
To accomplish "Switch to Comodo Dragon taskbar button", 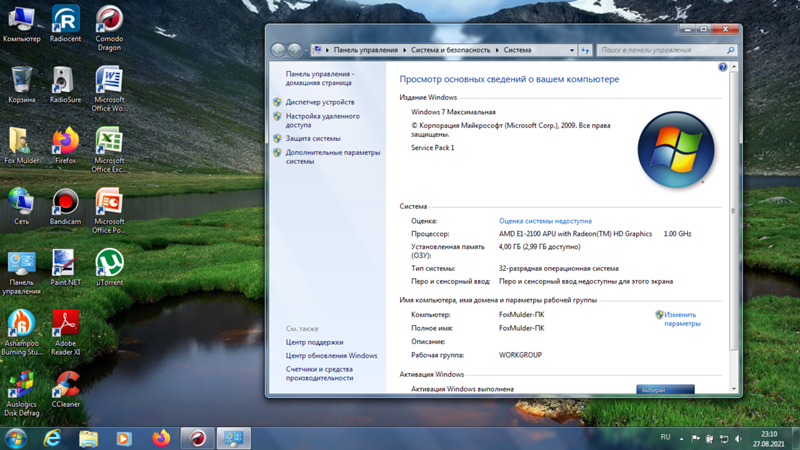I will (197, 438).
